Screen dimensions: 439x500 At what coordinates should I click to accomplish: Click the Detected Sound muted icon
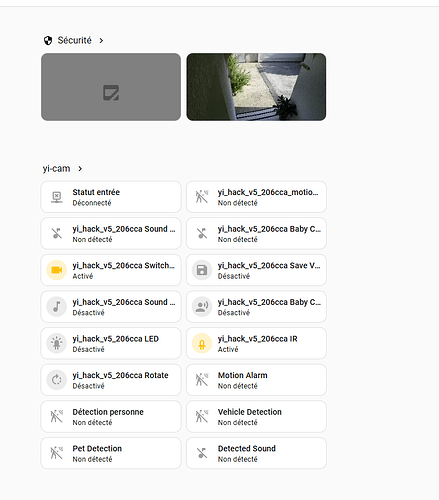click(202, 453)
